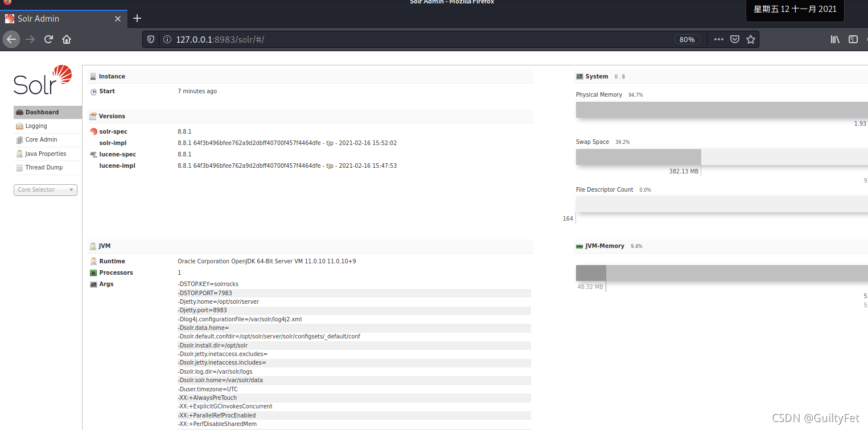868x430 pixels.
Task: Select the Solr Admin tab
Action: [x=63, y=18]
